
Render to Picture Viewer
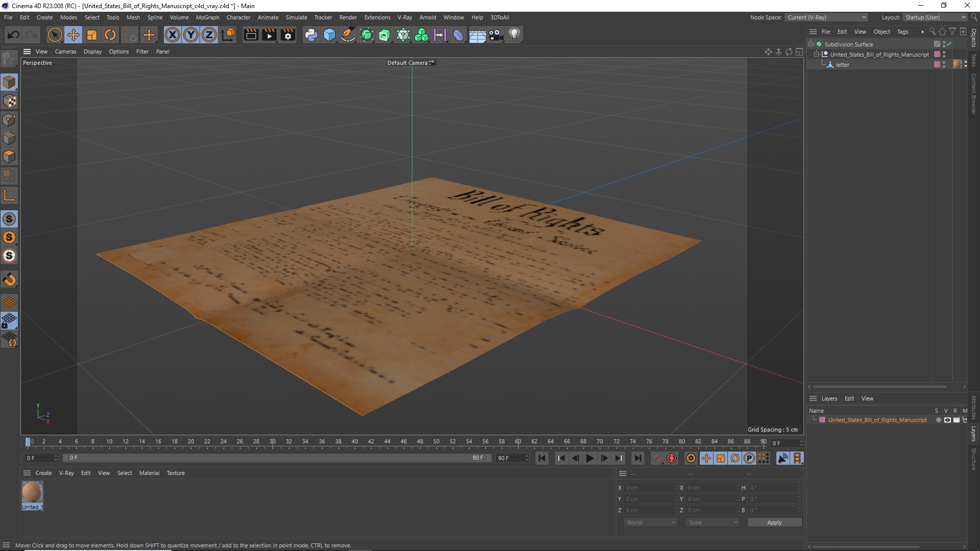tap(269, 35)
